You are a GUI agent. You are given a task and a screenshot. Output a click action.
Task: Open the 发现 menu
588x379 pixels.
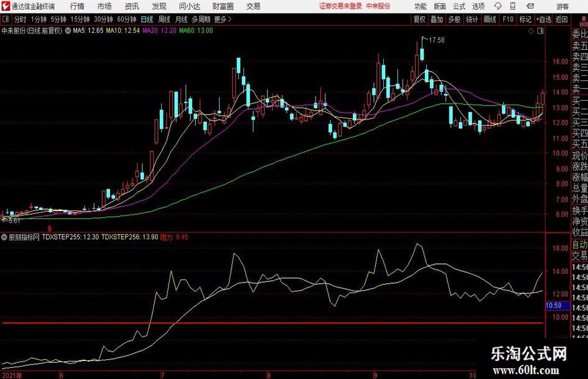tap(159, 6)
